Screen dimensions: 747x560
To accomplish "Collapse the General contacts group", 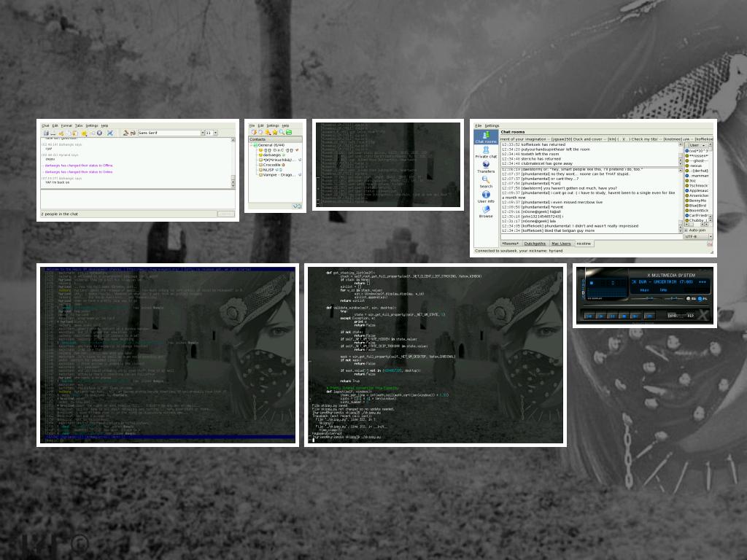I will coord(251,145).
